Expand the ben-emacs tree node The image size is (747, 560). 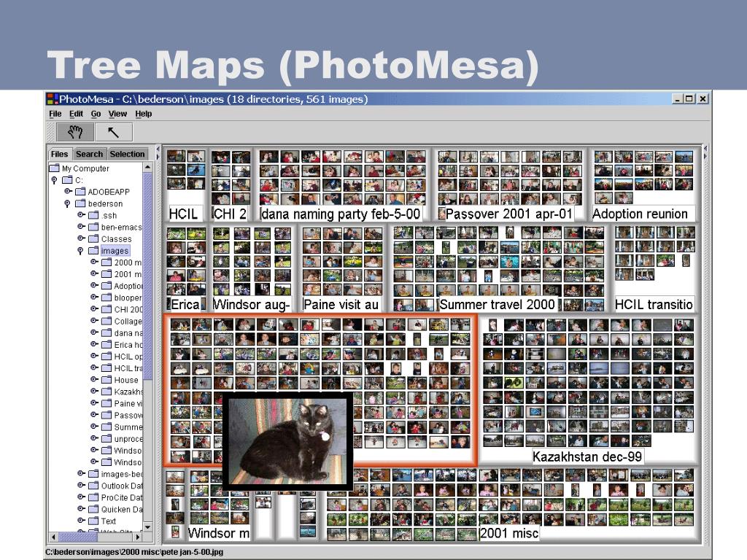pos(81,226)
